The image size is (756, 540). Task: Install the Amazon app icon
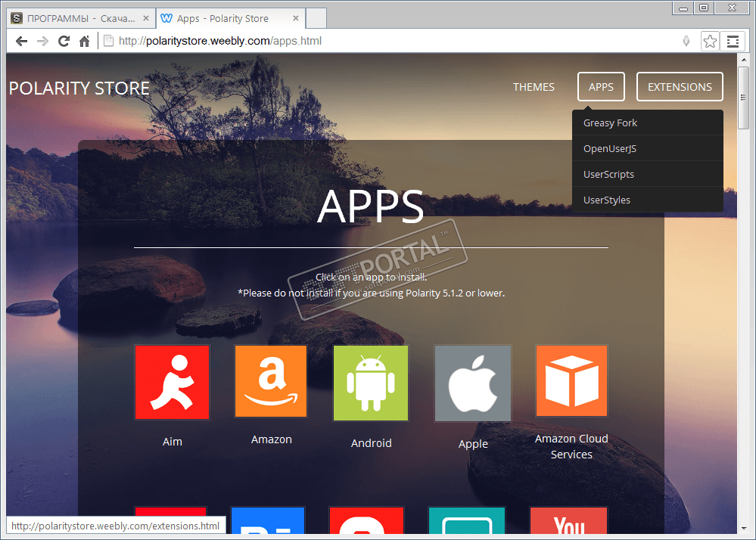[271, 381]
